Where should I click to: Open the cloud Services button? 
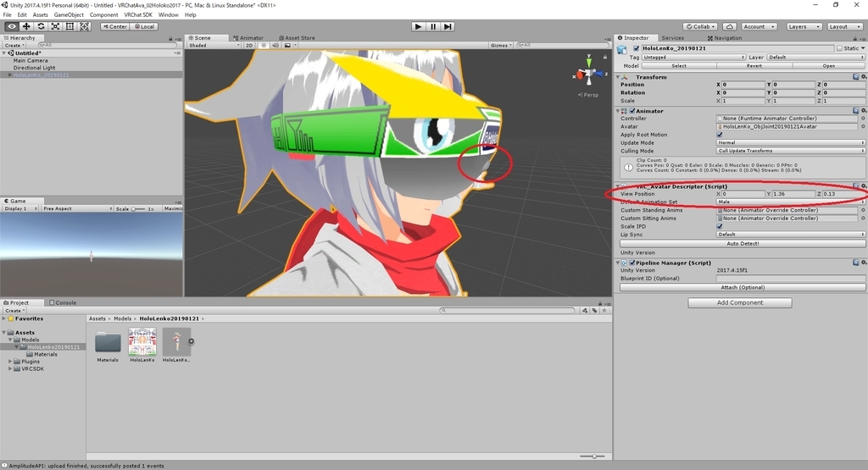[x=730, y=26]
